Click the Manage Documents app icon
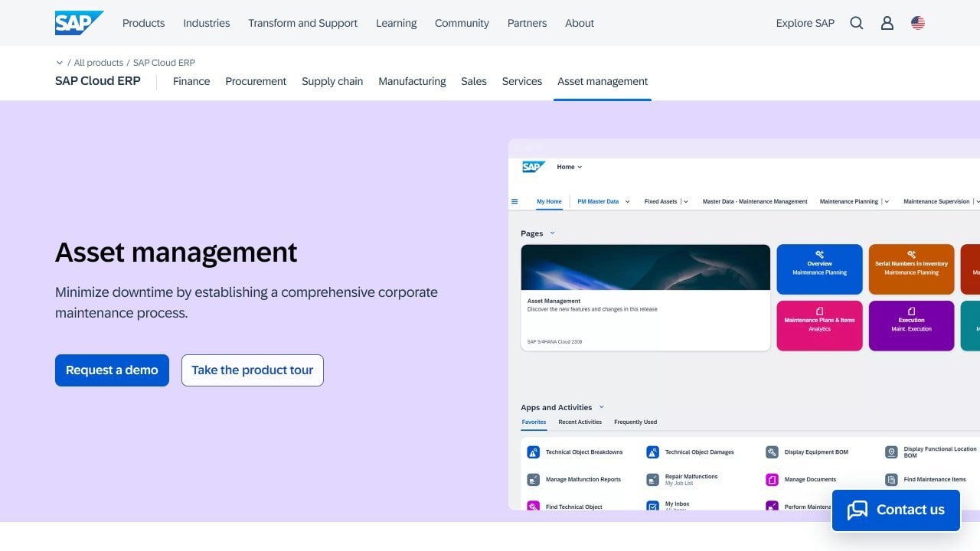This screenshot has width=980, height=551. coord(772,480)
